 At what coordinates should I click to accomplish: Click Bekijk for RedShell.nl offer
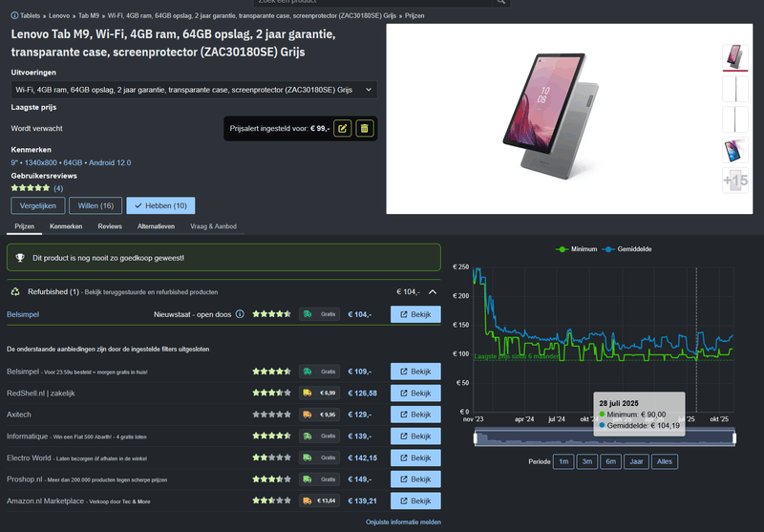pos(415,394)
